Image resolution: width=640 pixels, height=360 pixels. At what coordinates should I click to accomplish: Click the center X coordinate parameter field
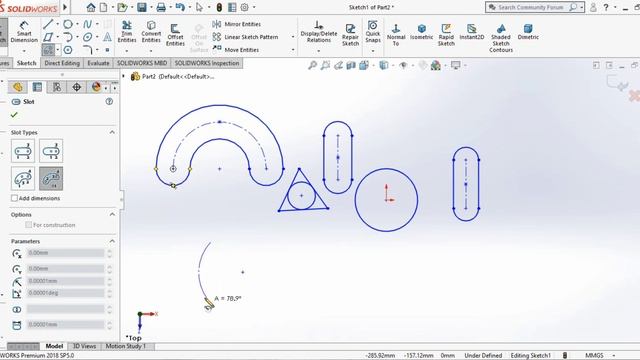tap(66, 253)
